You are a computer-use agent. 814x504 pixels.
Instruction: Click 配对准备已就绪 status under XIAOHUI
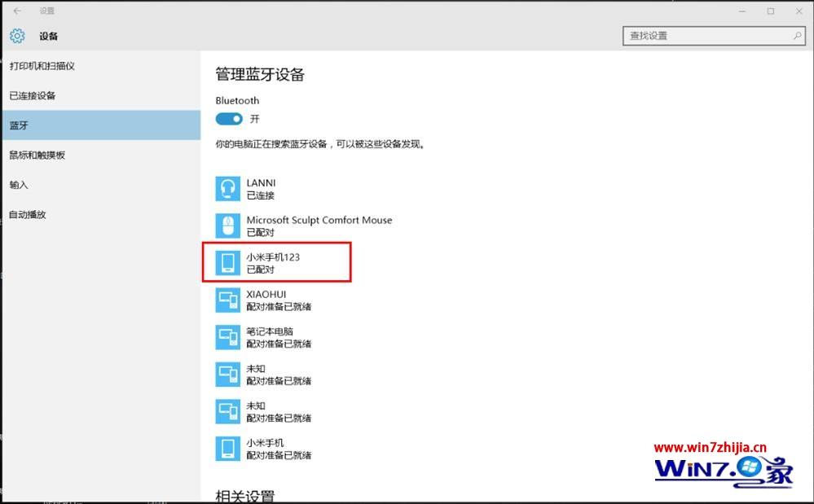pyautogui.click(x=279, y=306)
